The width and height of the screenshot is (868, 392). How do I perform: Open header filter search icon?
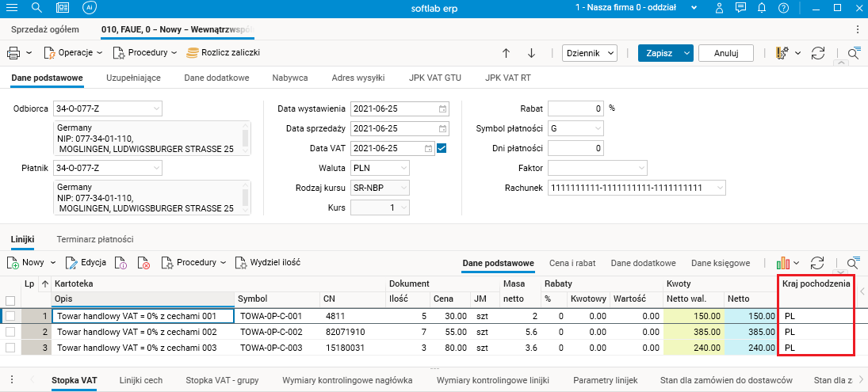pos(854,53)
